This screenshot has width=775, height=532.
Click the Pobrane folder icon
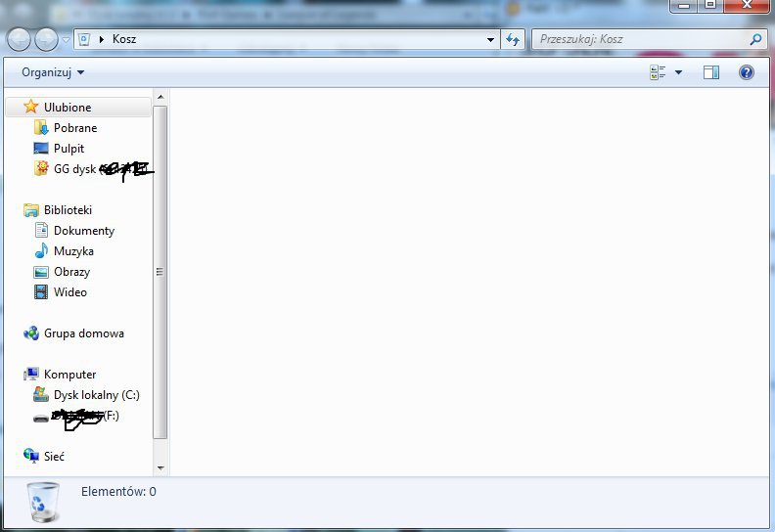(41, 127)
